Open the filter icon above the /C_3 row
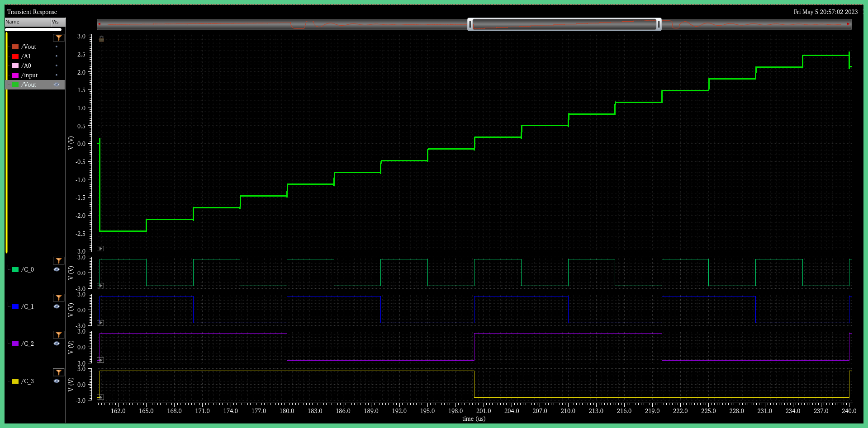This screenshot has height=428, width=868. [x=59, y=372]
